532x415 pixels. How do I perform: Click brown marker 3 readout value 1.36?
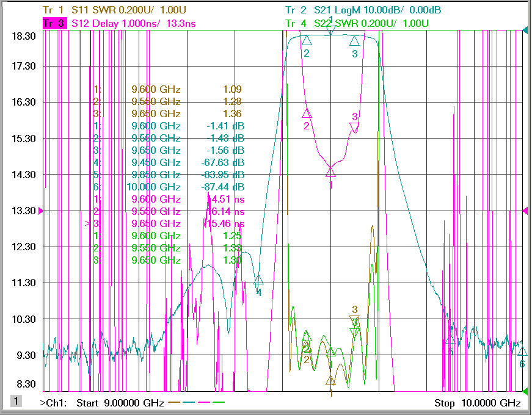[232, 114]
